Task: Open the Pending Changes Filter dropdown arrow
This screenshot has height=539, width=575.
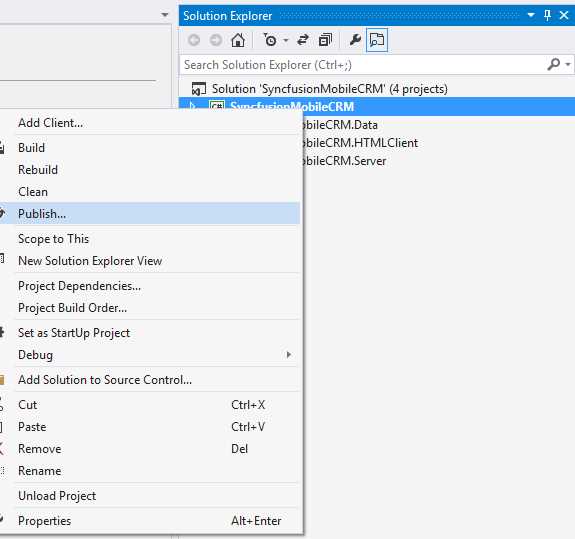Action: [286, 40]
